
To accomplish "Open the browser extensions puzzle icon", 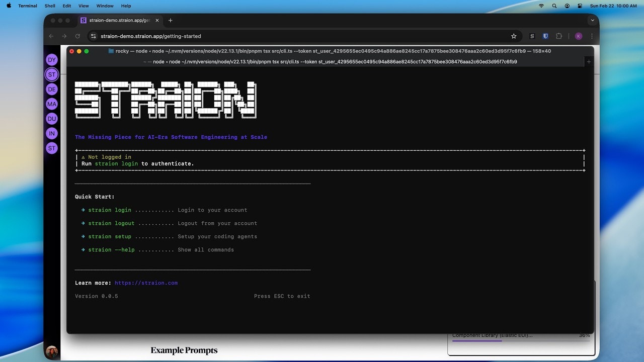I will [559, 36].
